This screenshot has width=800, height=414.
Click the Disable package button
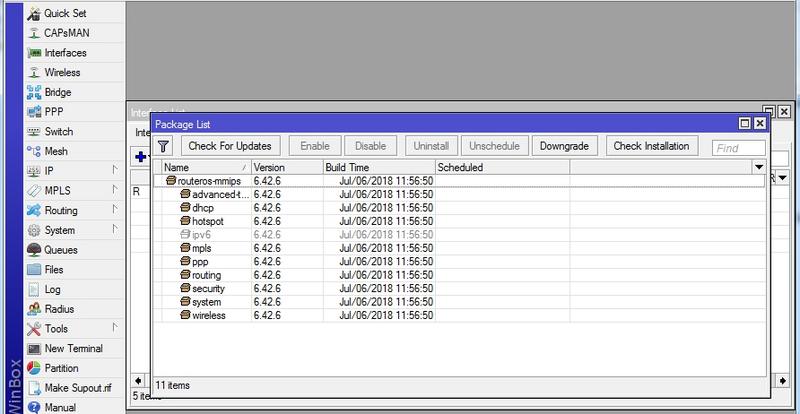(370, 146)
